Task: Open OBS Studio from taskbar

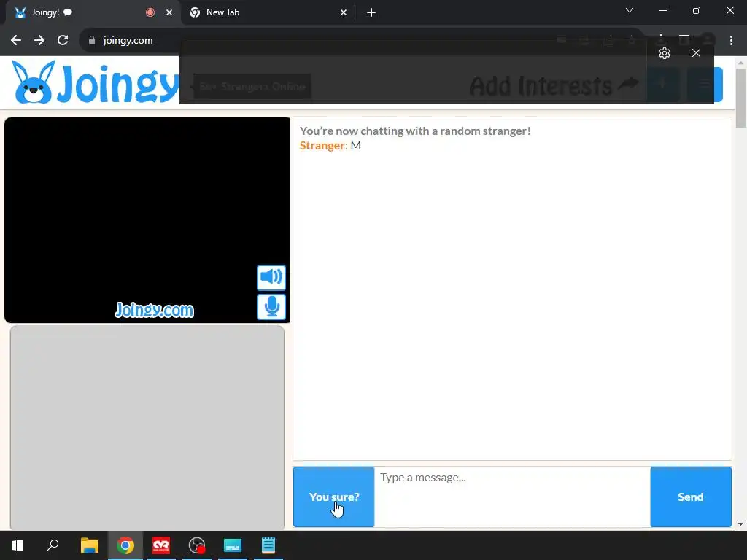Action: click(197, 545)
